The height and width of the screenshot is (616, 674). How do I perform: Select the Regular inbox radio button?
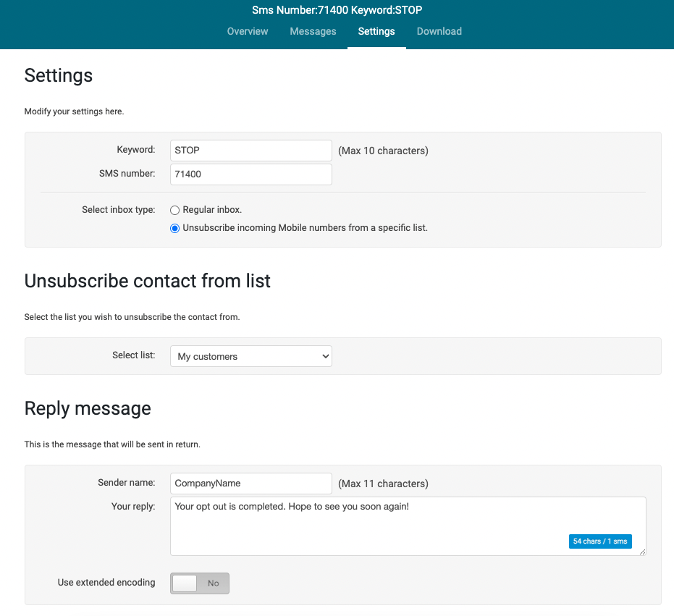point(174,210)
